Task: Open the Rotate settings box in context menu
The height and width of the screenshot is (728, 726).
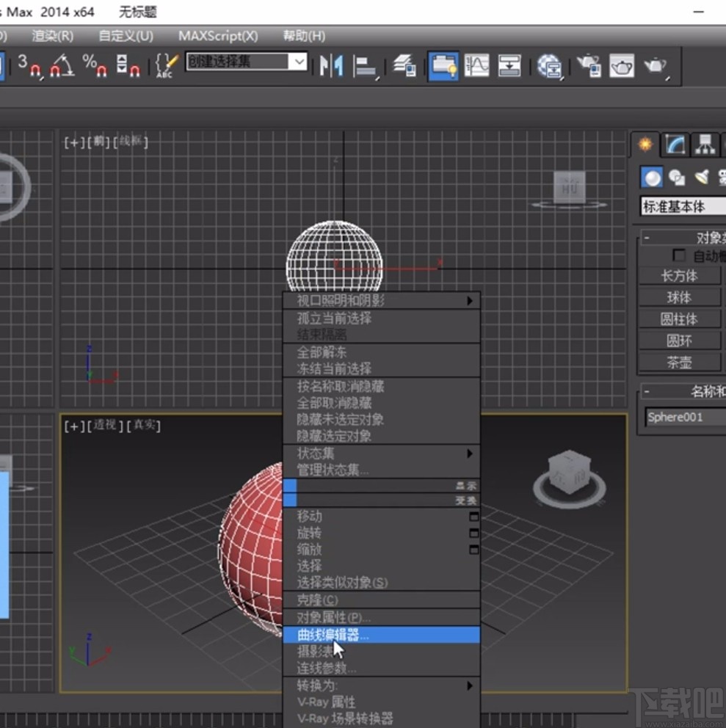Action: (x=473, y=533)
